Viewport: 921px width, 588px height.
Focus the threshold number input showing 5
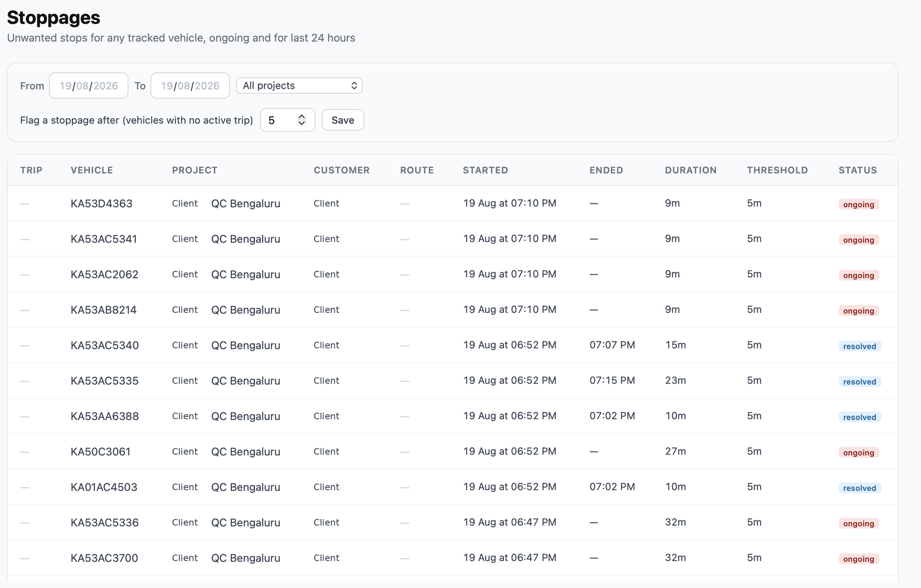click(287, 120)
